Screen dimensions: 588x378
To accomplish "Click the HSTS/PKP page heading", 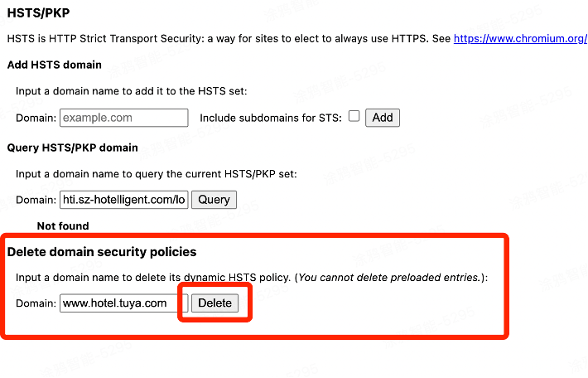I will click(x=36, y=13).
